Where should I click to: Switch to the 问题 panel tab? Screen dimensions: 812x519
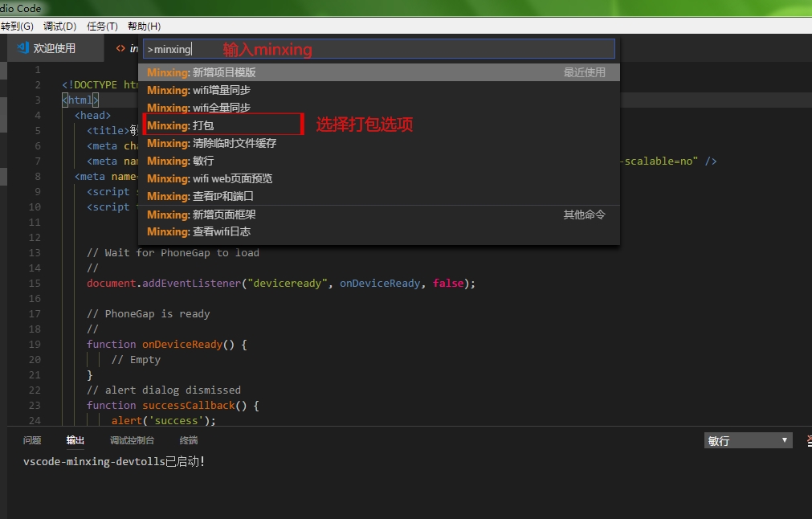[32, 440]
